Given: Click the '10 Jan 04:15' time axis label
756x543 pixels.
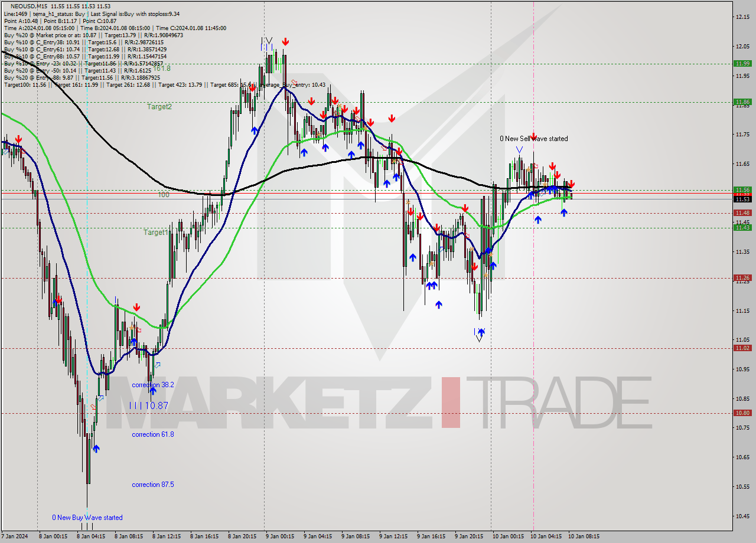Looking at the screenshot, I should (546, 537).
